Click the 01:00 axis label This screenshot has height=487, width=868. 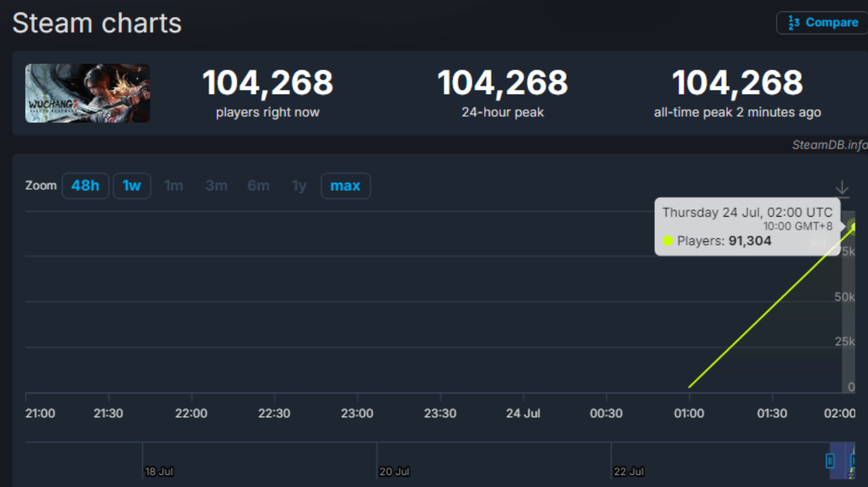pyautogui.click(x=689, y=413)
